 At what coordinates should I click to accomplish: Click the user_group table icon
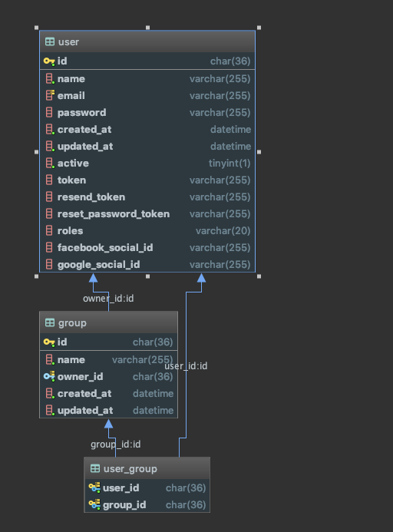[95, 468]
